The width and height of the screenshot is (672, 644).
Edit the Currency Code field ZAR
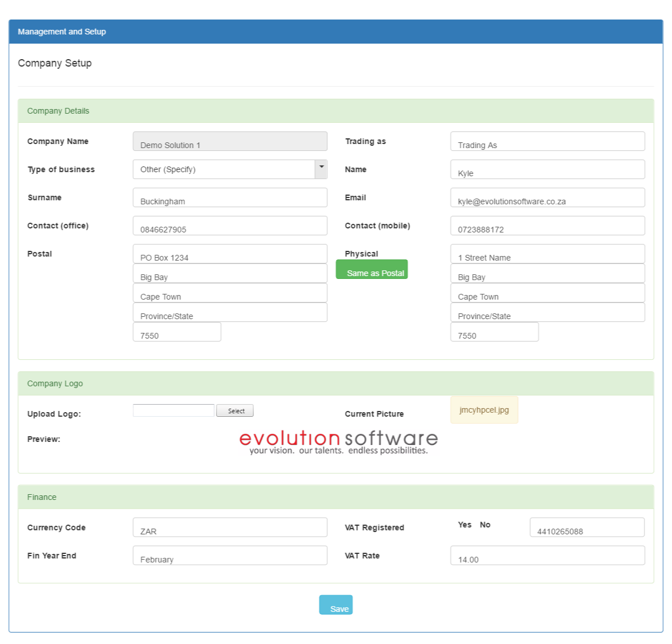coord(230,527)
